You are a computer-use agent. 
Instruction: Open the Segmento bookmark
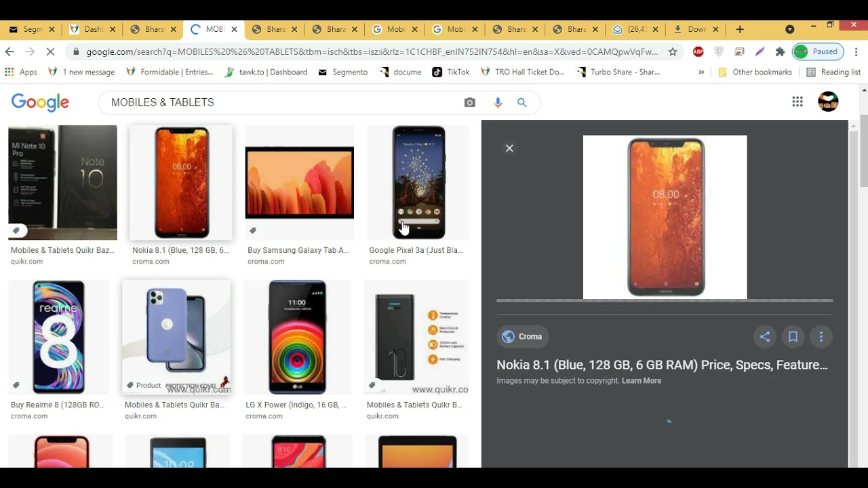point(342,72)
